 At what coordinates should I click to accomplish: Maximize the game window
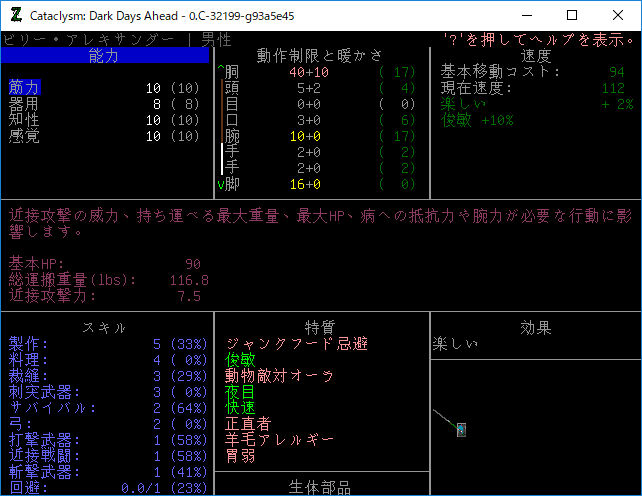tap(572, 16)
